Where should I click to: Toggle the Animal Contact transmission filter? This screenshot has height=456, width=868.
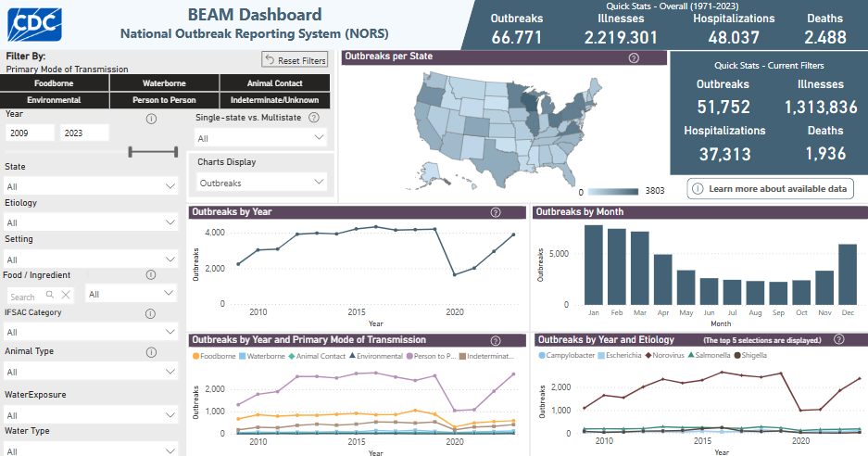click(274, 83)
